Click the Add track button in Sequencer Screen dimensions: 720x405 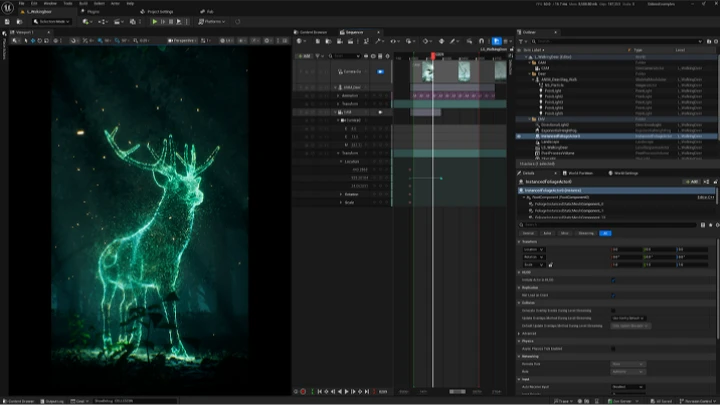point(304,56)
